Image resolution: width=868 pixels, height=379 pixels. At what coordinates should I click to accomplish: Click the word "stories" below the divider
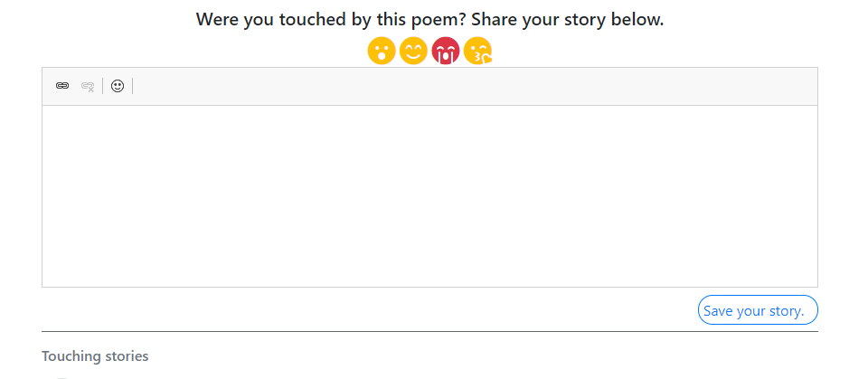click(126, 356)
